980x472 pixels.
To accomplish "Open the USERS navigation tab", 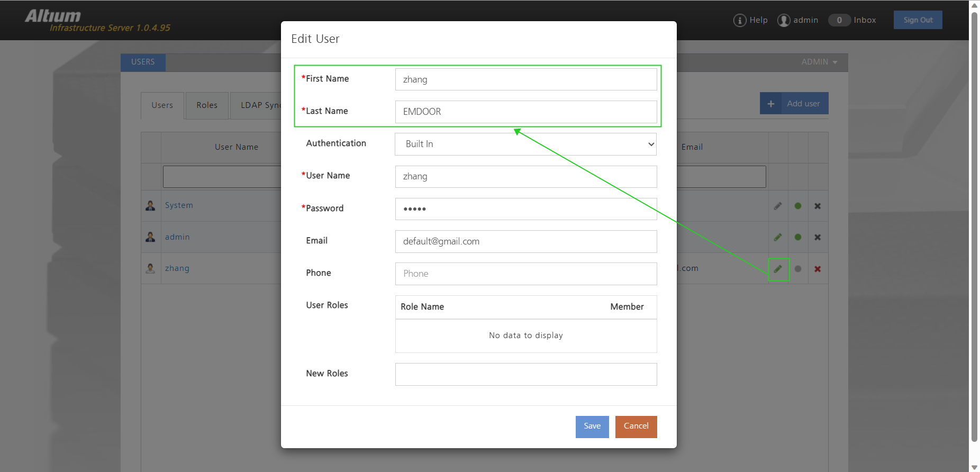I will click(x=143, y=62).
